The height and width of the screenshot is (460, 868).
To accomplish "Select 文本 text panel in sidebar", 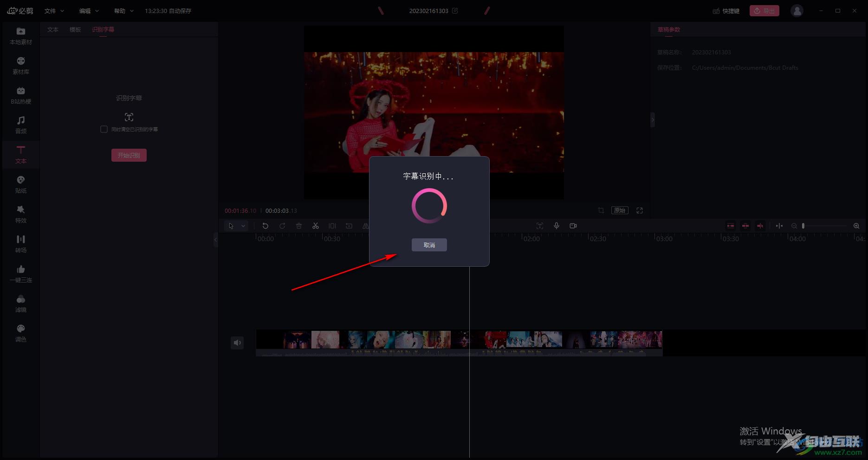I will (x=21, y=155).
